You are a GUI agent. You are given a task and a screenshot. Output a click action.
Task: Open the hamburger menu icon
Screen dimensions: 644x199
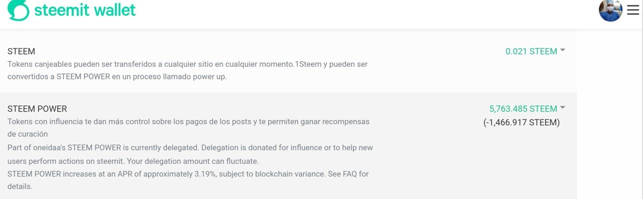click(x=633, y=10)
